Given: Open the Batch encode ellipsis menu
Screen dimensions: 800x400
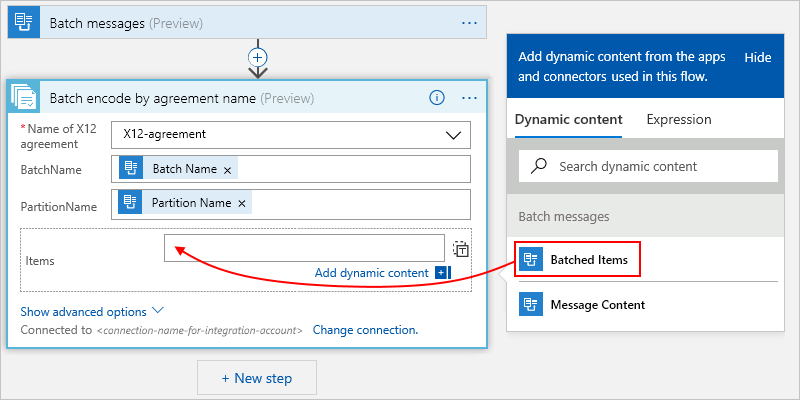Looking at the screenshot, I should pyautogui.click(x=469, y=98).
